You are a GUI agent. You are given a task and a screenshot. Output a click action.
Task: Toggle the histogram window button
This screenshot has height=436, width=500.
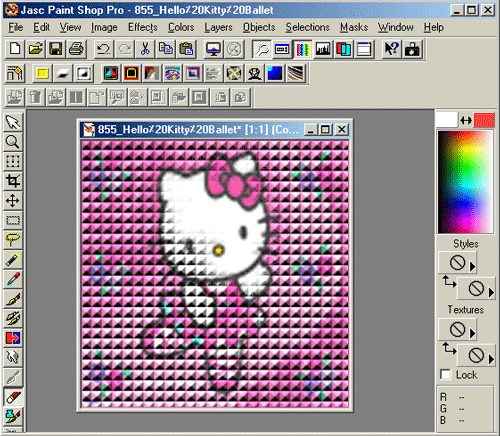click(x=323, y=49)
